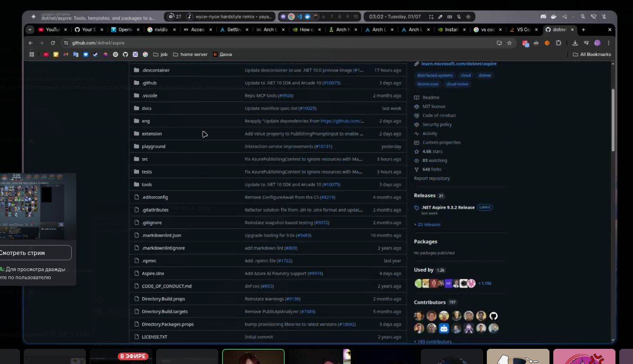Open the Chrome downloads icon
Screen dimensions: 633x364
[575, 43]
